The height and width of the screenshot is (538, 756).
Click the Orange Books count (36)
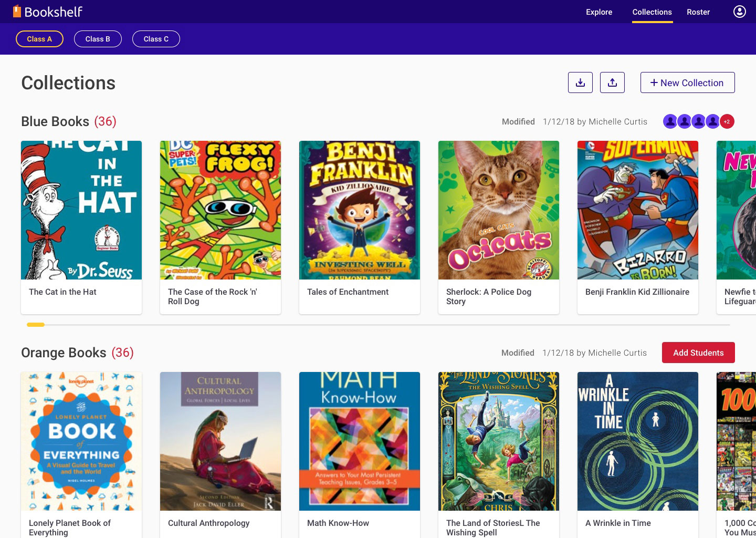coord(122,353)
